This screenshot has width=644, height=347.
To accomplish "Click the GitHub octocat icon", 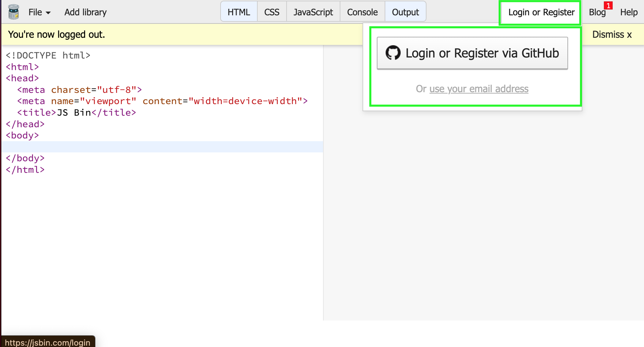I will tap(393, 53).
